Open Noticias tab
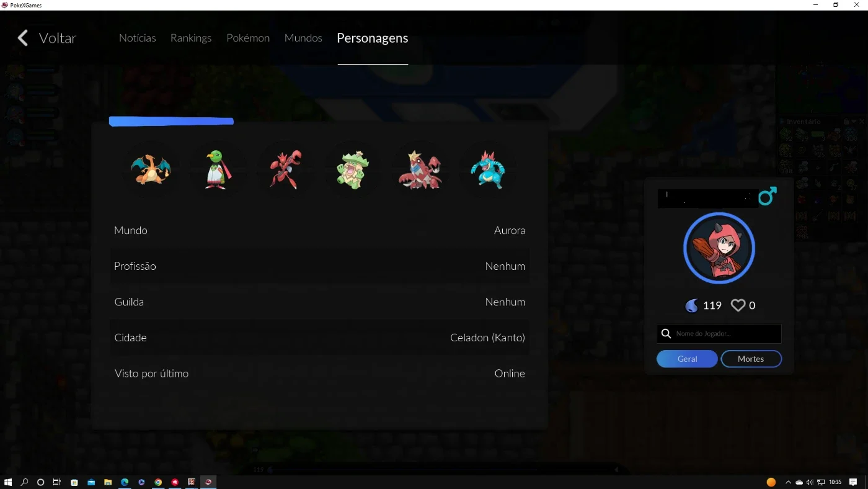Viewport: 868px width, 489px height. (138, 38)
